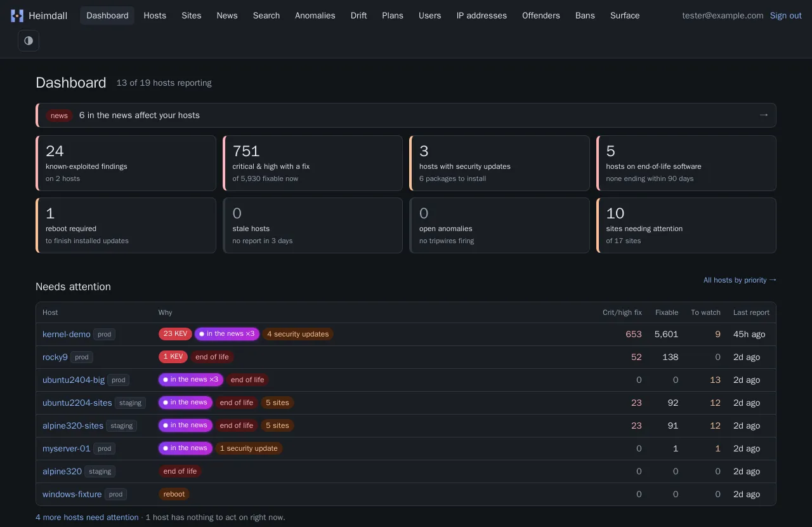
Task: Click the 1 KEV badge on rocky9
Action: click(173, 357)
